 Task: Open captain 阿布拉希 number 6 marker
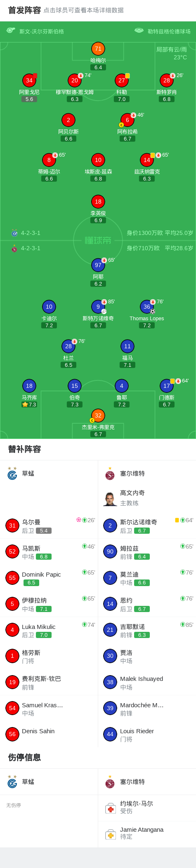[128, 120]
